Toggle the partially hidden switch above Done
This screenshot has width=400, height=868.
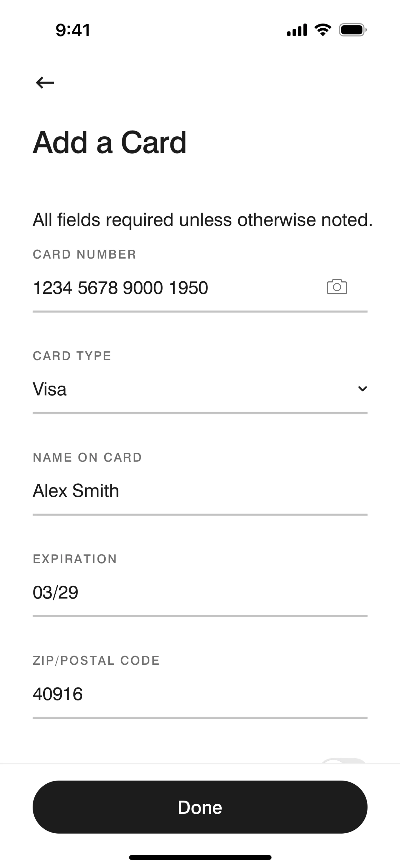tap(343, 761)
